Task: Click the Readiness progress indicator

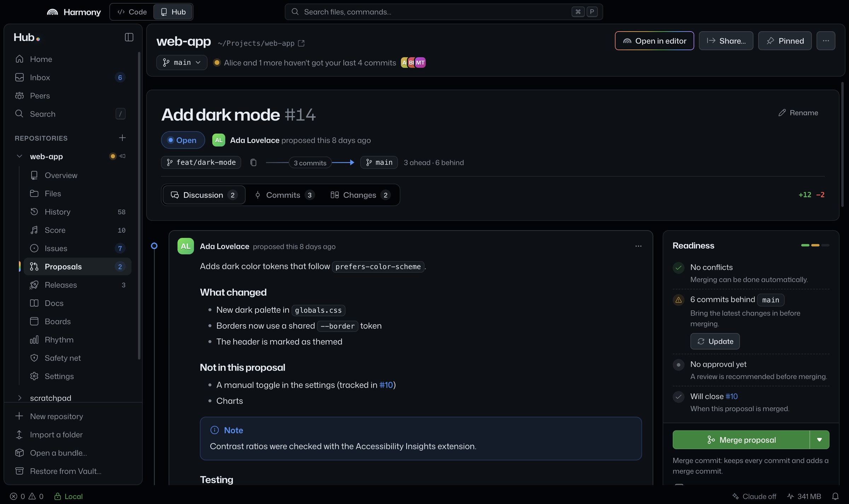Action: click(x=815, y=245)
